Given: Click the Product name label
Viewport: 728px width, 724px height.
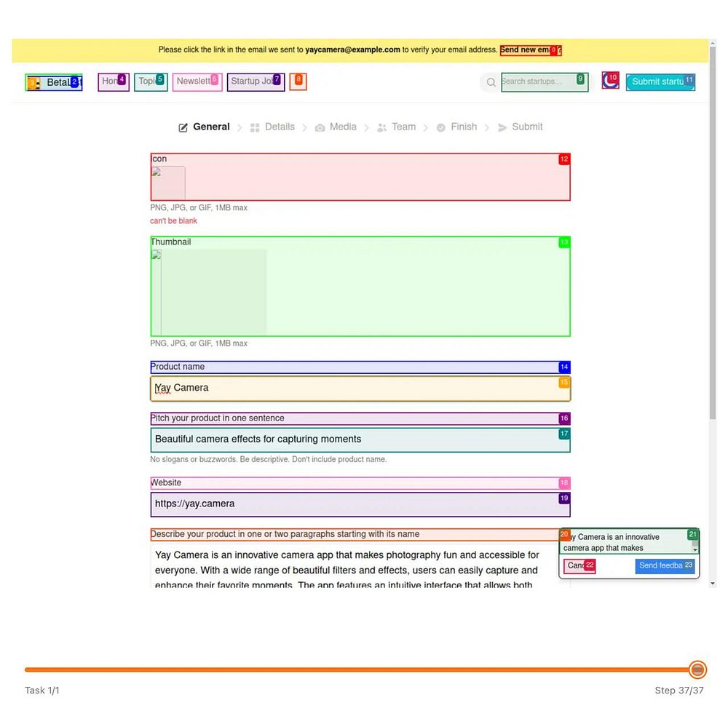Looking at the screenshot, I should 360,367.
